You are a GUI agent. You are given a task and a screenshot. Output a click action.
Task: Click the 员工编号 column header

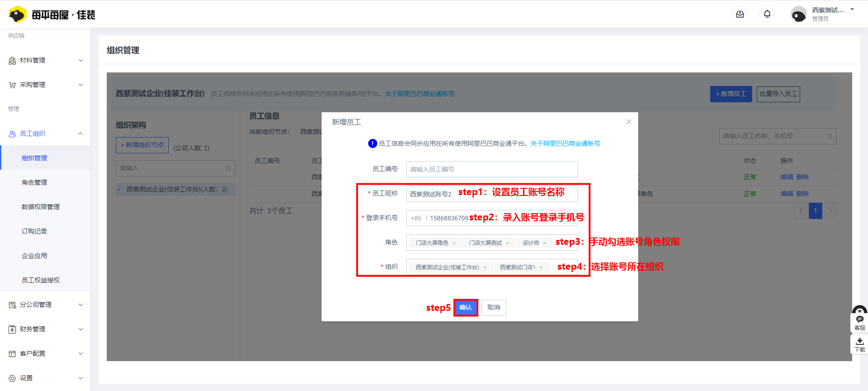[x=267, y=161]
